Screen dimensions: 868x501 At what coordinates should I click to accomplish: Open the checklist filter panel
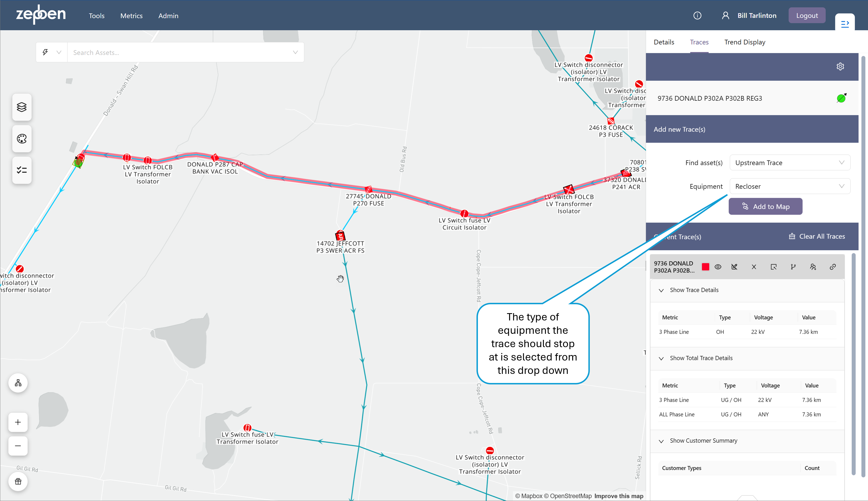(x=22, y=170)
